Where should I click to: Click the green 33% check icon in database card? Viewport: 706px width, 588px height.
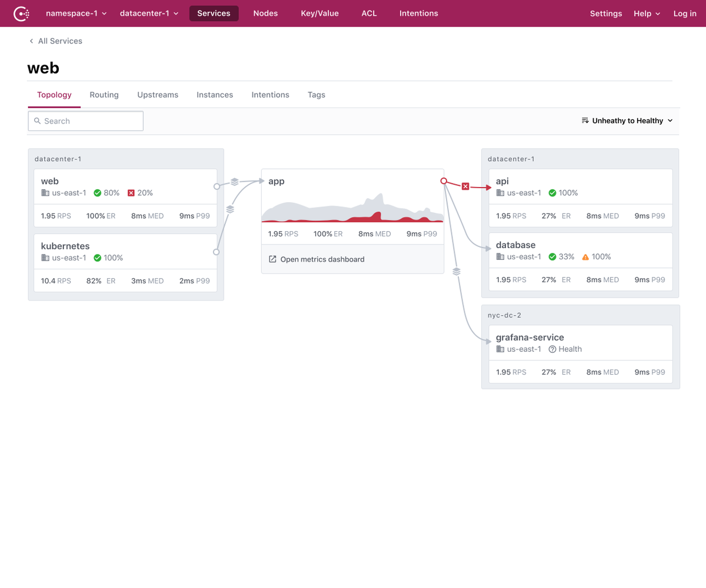point(552,257)
